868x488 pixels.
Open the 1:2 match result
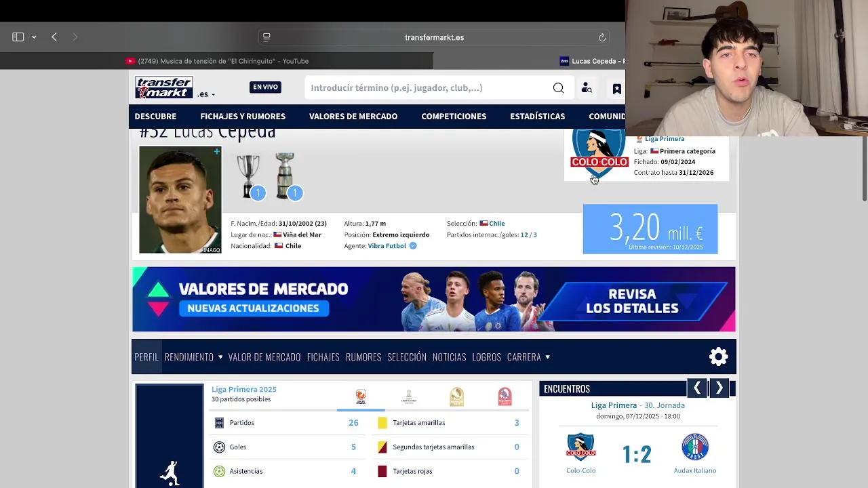pos(637,454)
